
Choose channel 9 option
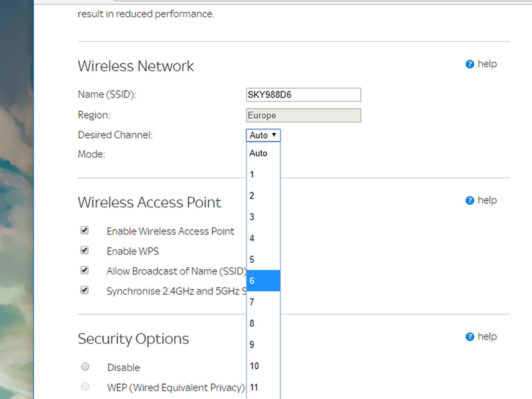tap(262, 344)
